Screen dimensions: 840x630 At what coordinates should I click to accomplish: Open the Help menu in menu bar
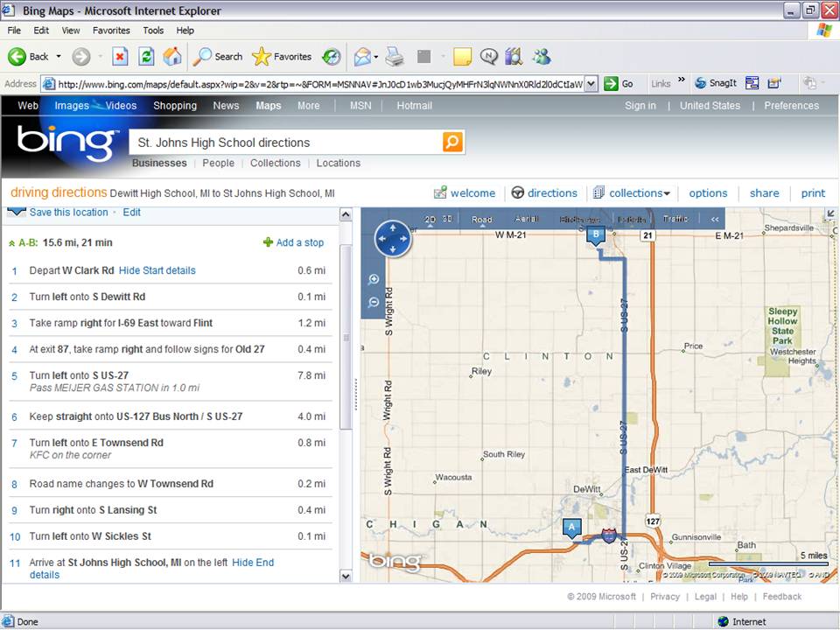point(185,31)
